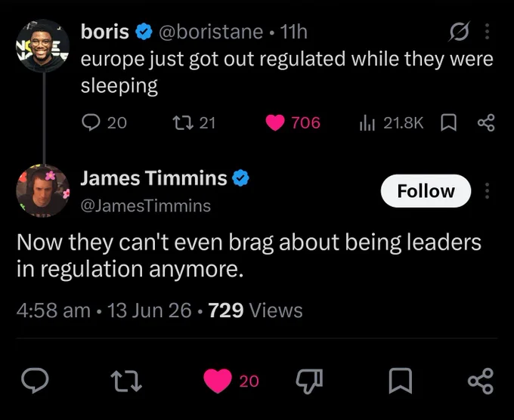Viewport: 514px width, 420px height.
Task: Share boris's post via share icon
Action: point(486,122)
